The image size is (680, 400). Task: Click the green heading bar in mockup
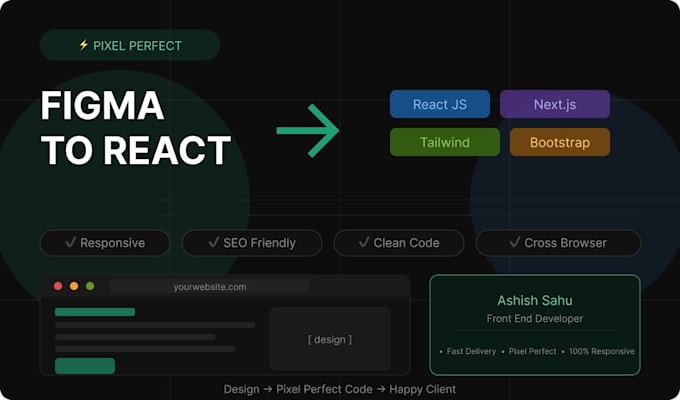coord(95,312)
